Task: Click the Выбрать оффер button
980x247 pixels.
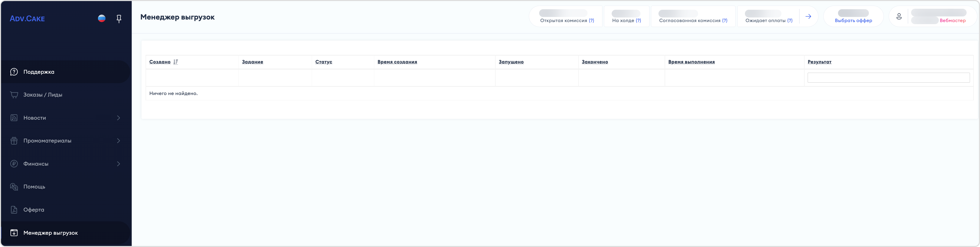Action: point(853,21)
